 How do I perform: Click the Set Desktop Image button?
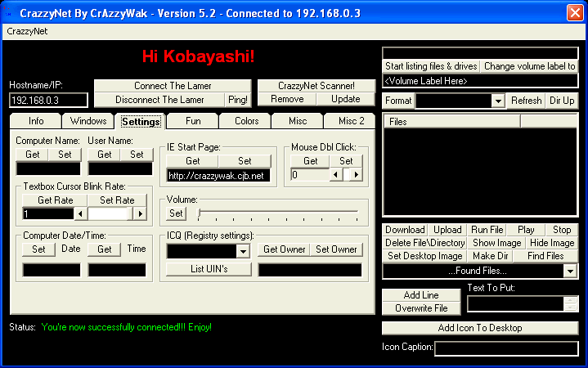click(424, 256)
